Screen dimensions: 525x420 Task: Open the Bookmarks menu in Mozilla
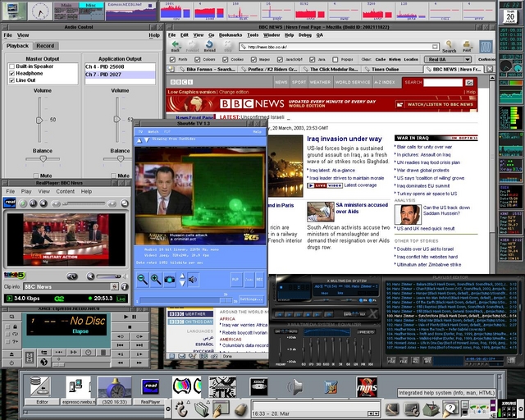(231, 34)
